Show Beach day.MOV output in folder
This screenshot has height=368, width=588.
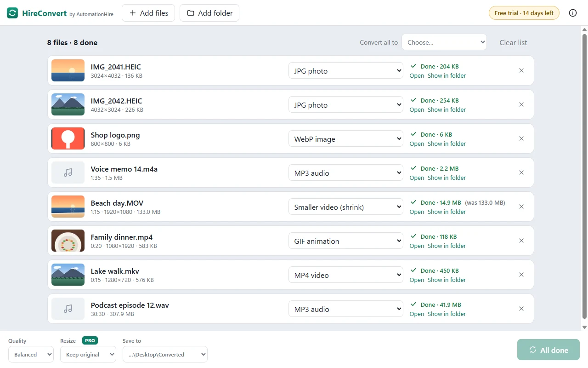[447, 212]
